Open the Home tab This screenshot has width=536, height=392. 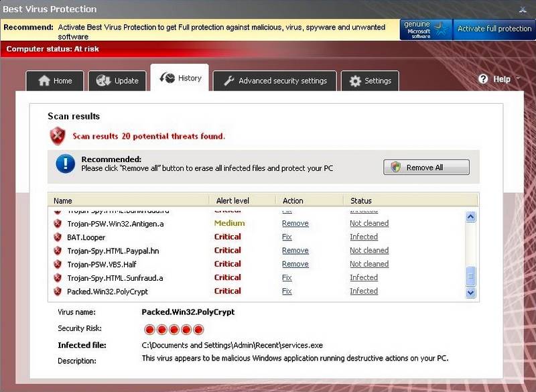[x=55, y=80]
